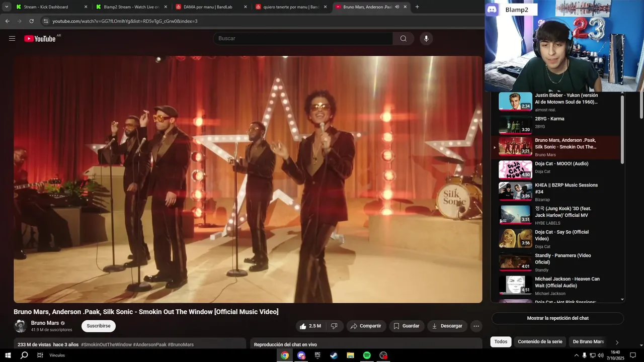644x362 pixels.
Task: Go back in browser history
Action: point(7,21)
